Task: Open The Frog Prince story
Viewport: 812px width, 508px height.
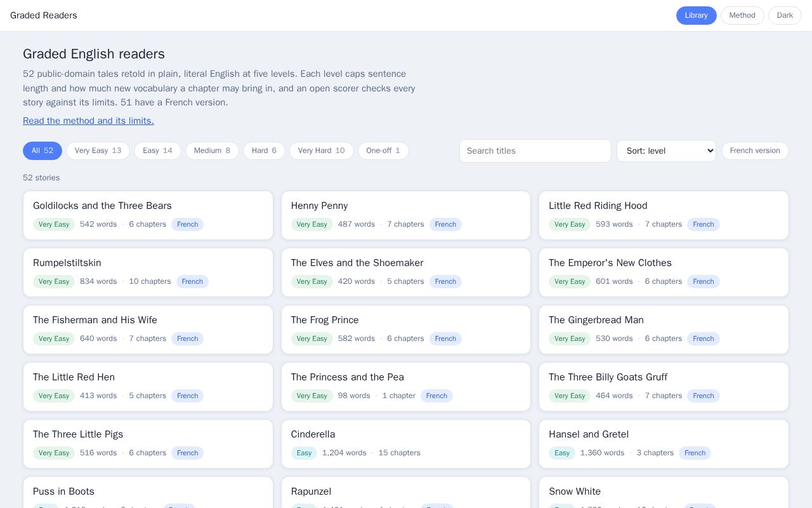Action: [406, 330]
